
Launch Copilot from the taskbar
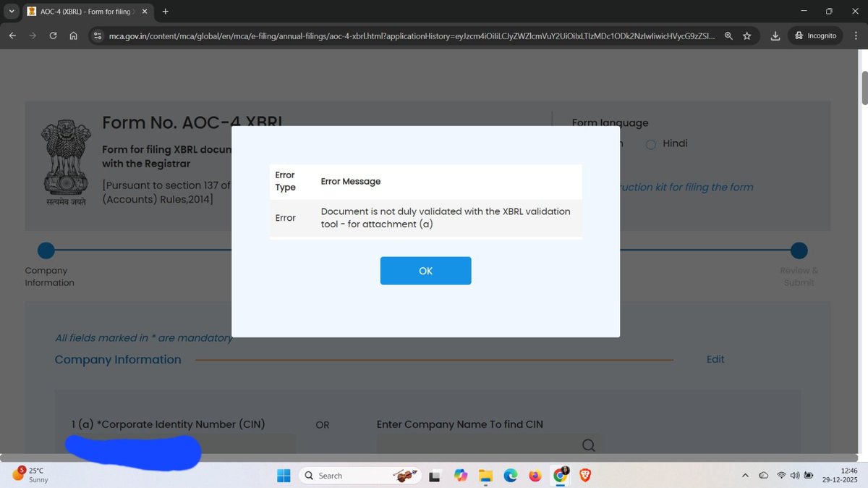tap(461, 476)
